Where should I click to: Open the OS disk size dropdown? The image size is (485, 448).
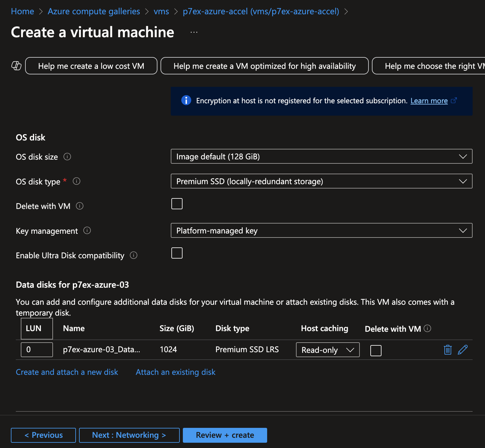[321, 156]
